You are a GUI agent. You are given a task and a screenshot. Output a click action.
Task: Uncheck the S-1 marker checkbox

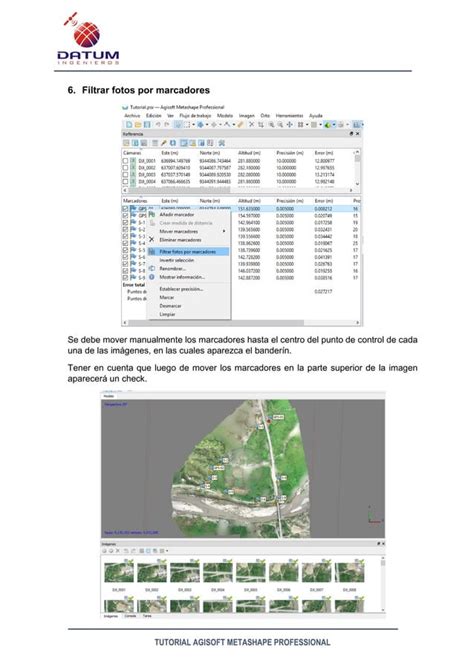click(x=125, y=223)
